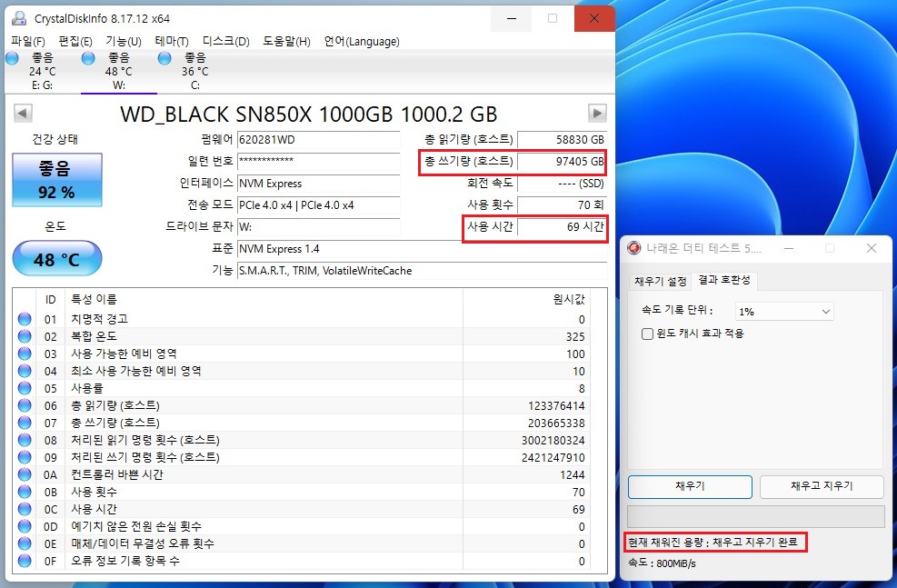
Task: Click raw value 1244
Action: (x=572, y=474)
